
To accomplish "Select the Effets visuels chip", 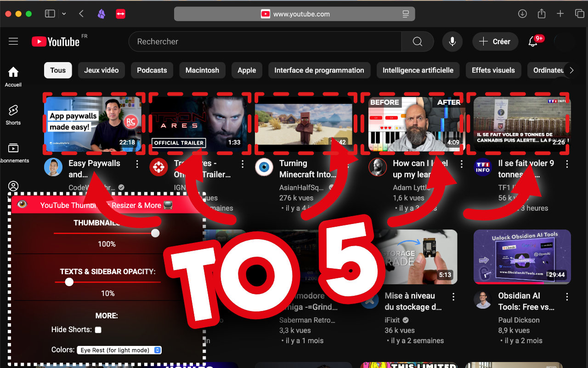I will click(x=493, y=70).
